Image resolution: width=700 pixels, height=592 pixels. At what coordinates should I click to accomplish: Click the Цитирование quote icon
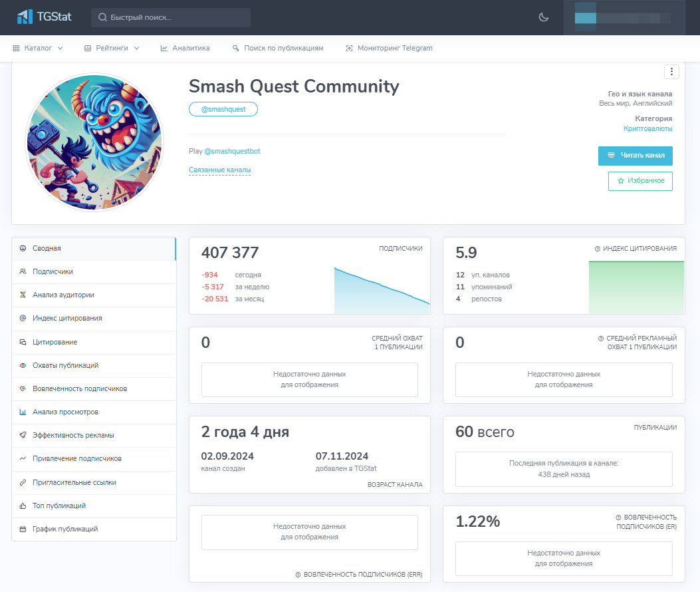coord(23,343)
